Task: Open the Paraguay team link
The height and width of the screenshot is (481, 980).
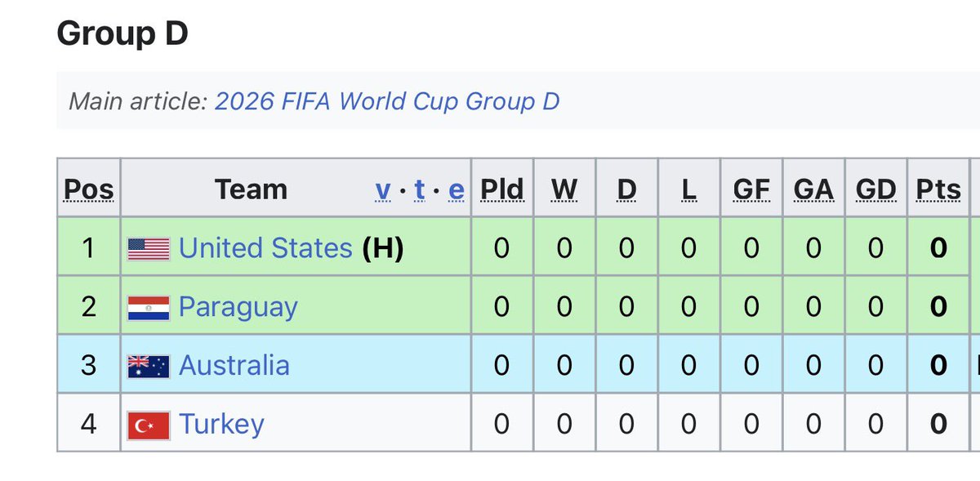Action: 238,308
